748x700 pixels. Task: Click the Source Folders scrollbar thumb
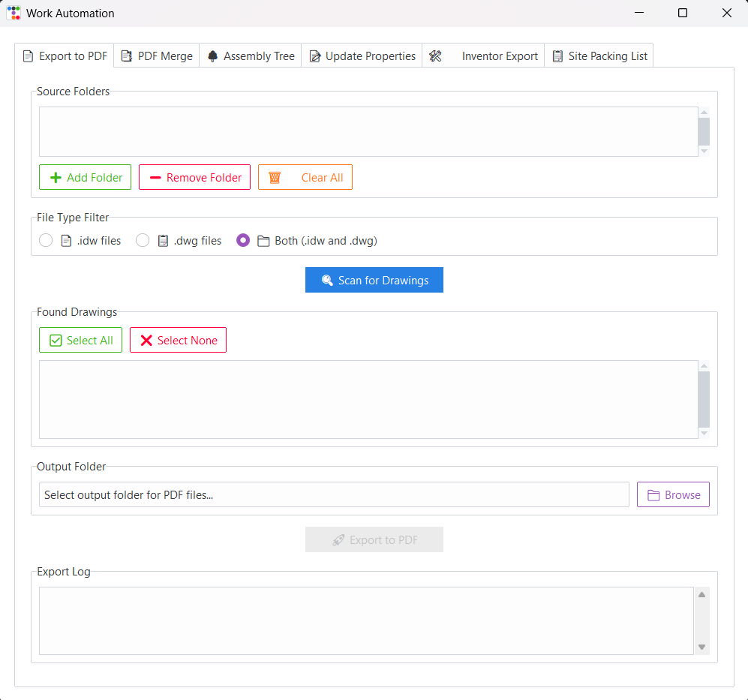tap(704, 132)
